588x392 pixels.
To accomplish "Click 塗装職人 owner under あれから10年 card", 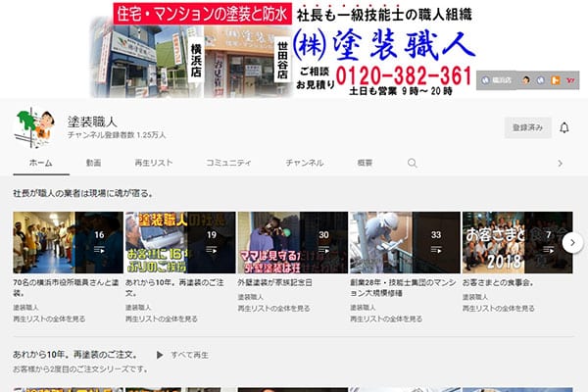I will click(138, 308).
